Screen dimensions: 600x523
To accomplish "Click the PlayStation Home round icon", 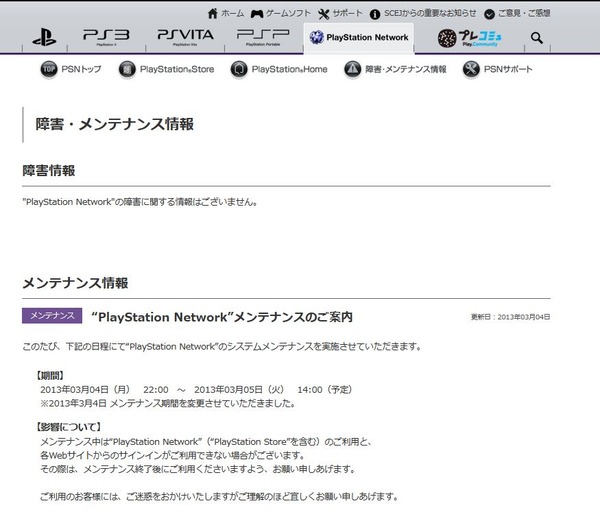I will 239,70.
